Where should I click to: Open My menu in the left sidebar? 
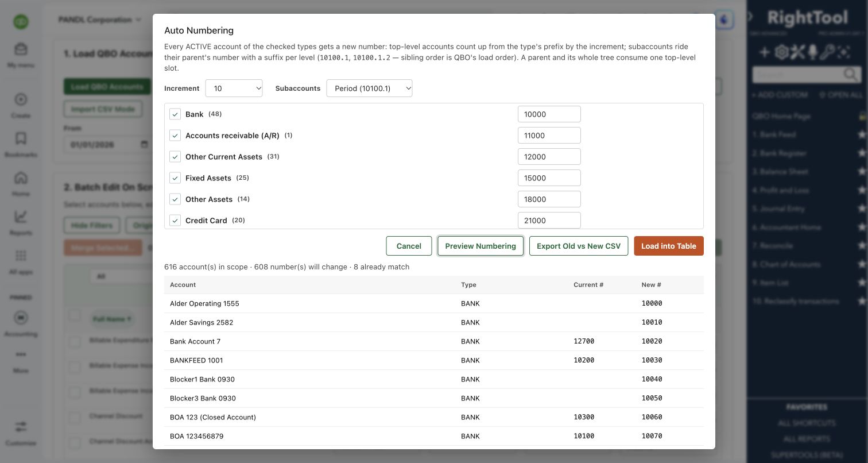pyautogui.click(x=21, y=55)
